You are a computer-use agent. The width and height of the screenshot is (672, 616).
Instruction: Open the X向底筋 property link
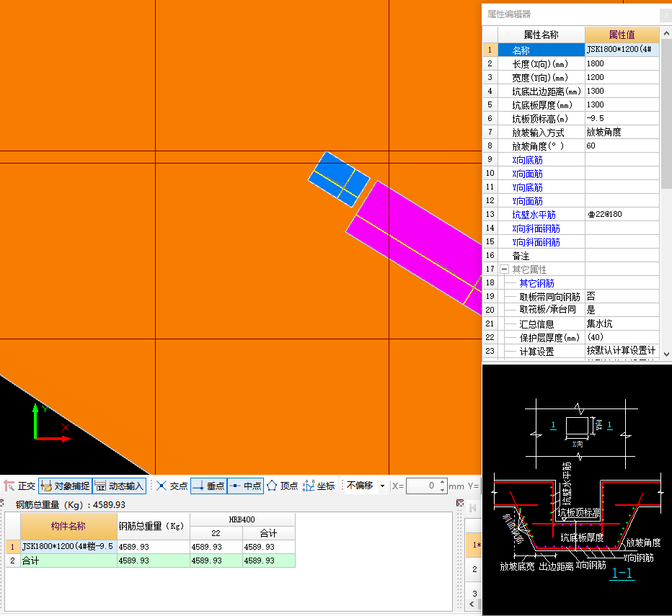tap(527, 160)
